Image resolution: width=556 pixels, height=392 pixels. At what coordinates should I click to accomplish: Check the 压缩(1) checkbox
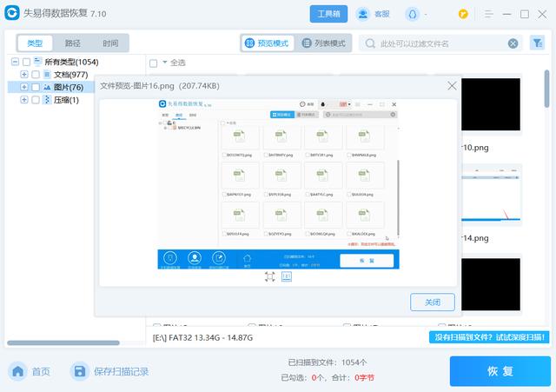click(36, 100)
